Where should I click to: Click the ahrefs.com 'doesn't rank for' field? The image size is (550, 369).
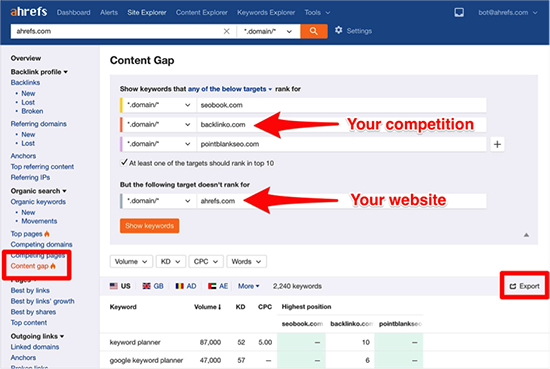coord(342,201)
